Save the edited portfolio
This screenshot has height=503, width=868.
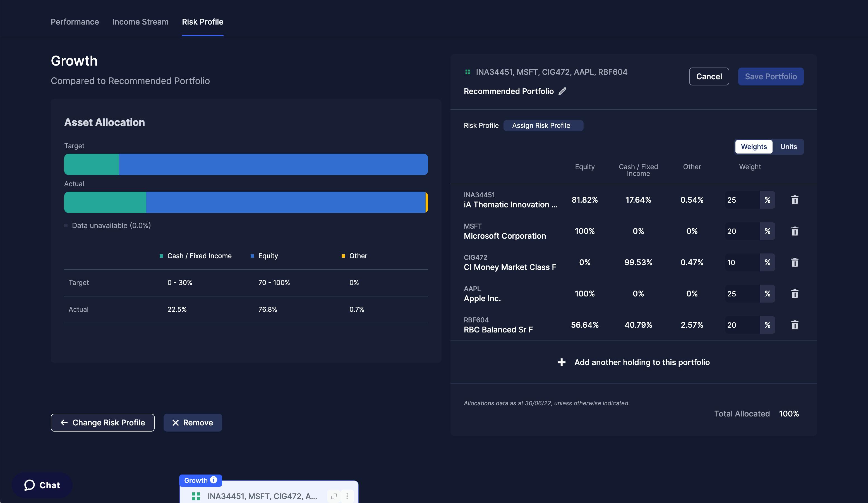771,76
